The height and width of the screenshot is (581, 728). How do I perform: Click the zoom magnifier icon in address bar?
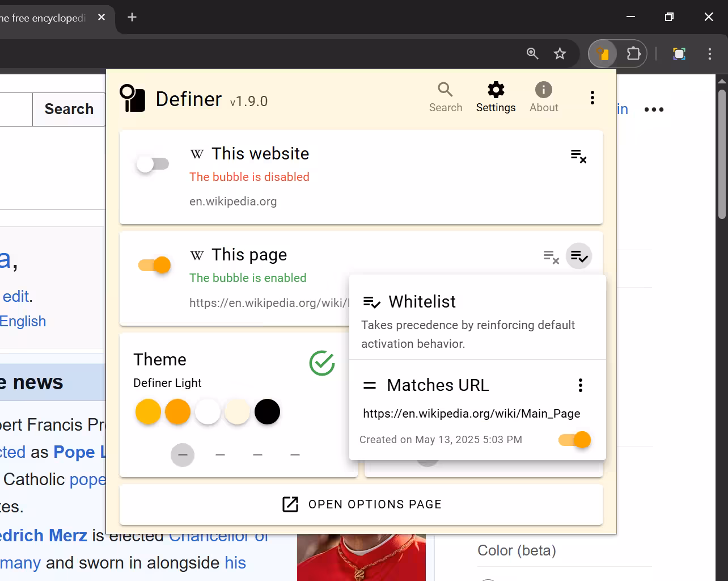[x=532, y=54]
